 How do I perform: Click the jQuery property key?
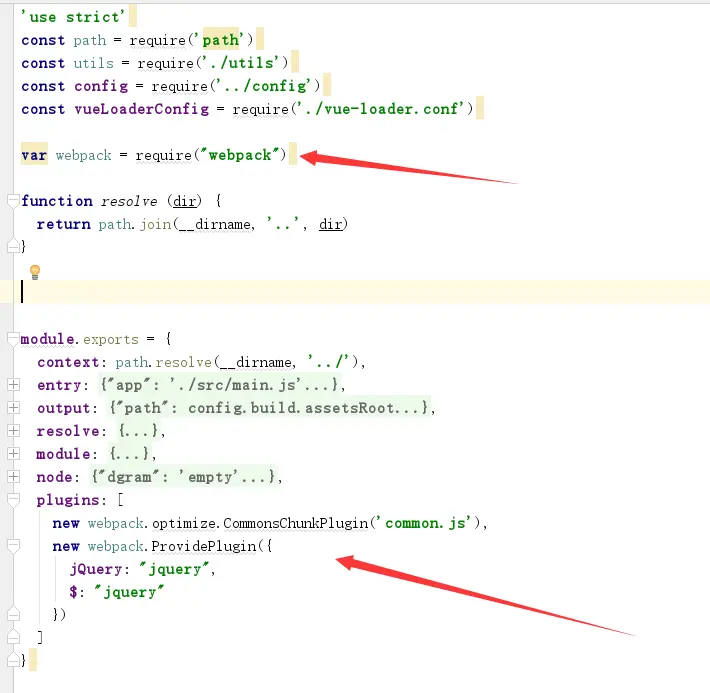click(96, 569)
